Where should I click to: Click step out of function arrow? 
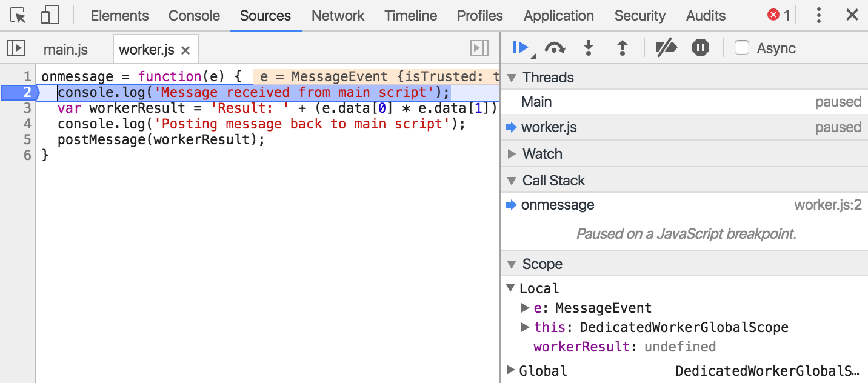(622, 48)
